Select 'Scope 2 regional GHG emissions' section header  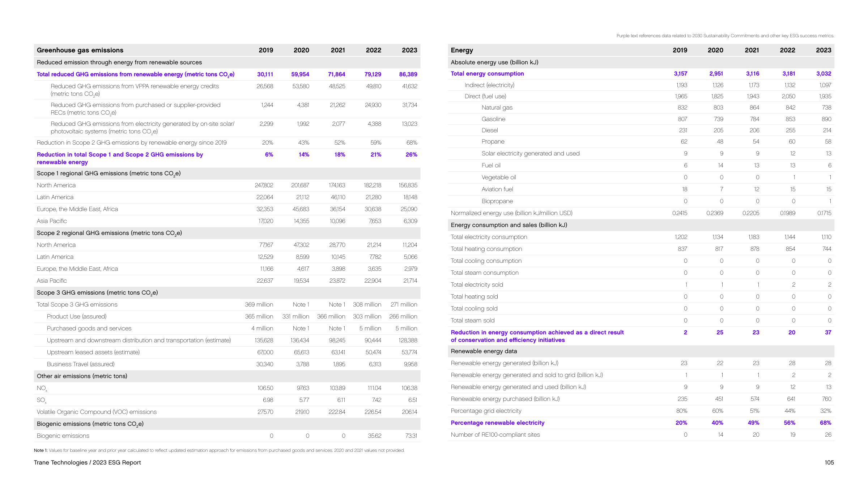pyautogui.click(x=109, y=233)
